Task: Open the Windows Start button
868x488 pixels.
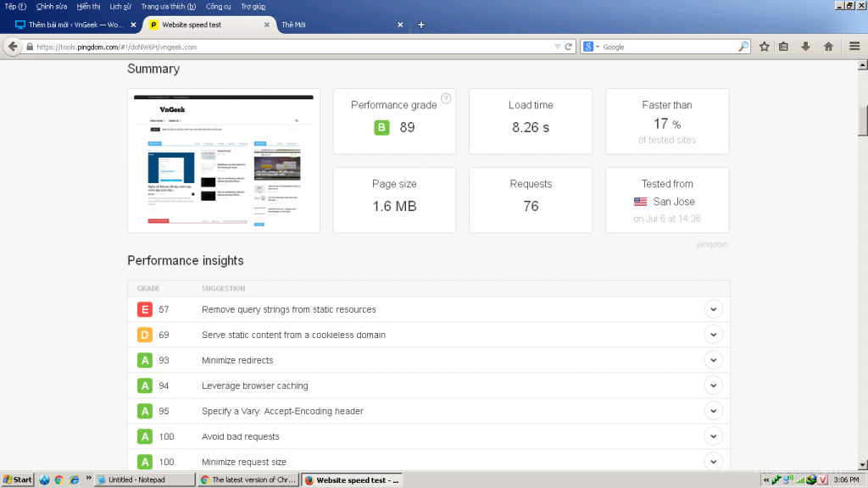Action: 18,480
